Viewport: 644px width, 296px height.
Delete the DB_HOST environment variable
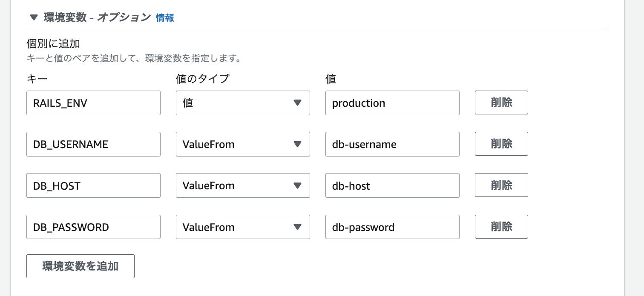[x=501, y=185]
